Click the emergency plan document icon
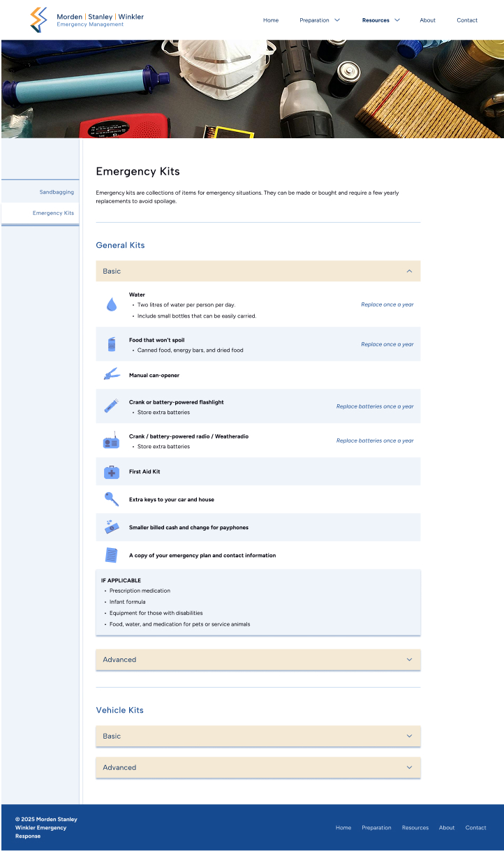 (x=111, y=555)
